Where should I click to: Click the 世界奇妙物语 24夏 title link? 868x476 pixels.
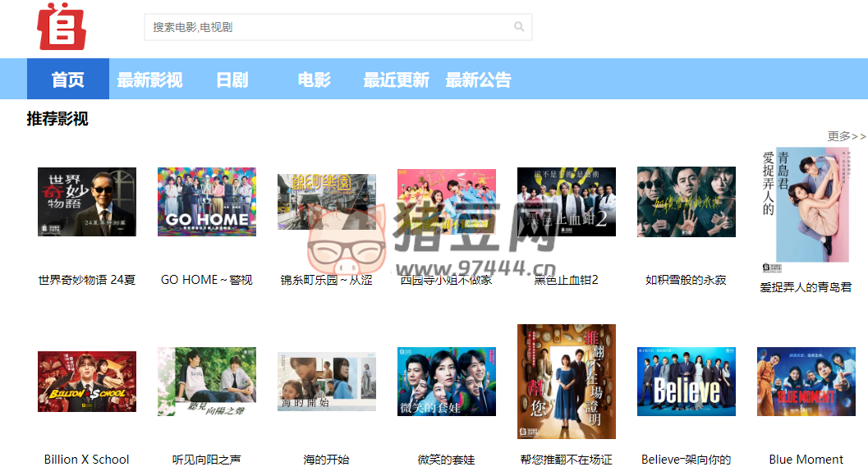pyautogui.click(x=87, y=280)
